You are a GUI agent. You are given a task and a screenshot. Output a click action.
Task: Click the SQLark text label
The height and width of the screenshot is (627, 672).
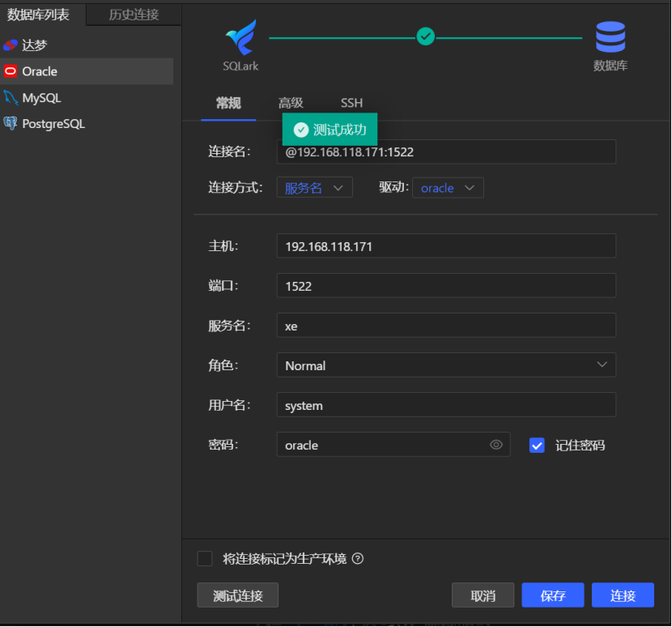pyautogui.click(x=240, y=66)
